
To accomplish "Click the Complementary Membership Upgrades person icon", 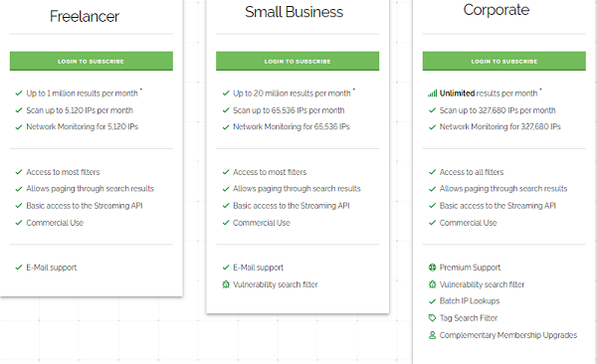I will point(432,335).
